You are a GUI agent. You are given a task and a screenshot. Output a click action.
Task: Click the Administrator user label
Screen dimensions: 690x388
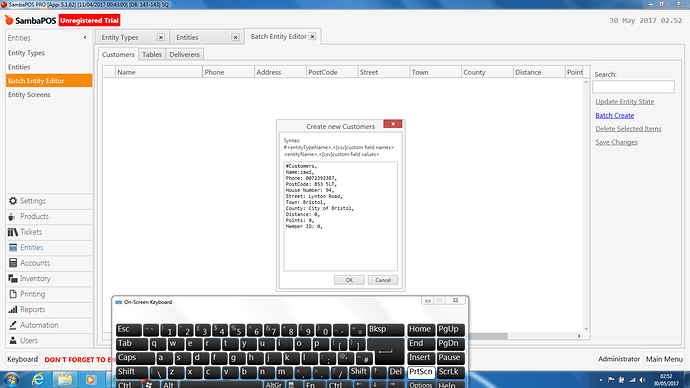(x=619, y=359)
